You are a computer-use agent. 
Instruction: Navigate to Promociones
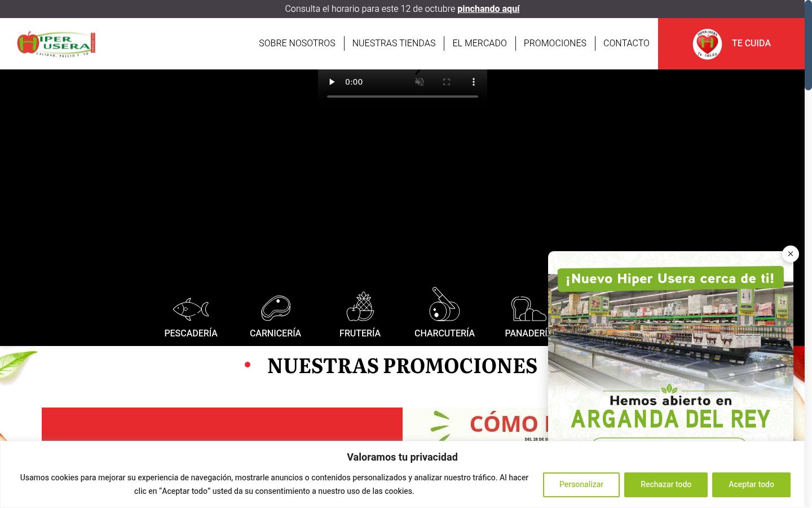pyautogui.click(x=555, y=43)
